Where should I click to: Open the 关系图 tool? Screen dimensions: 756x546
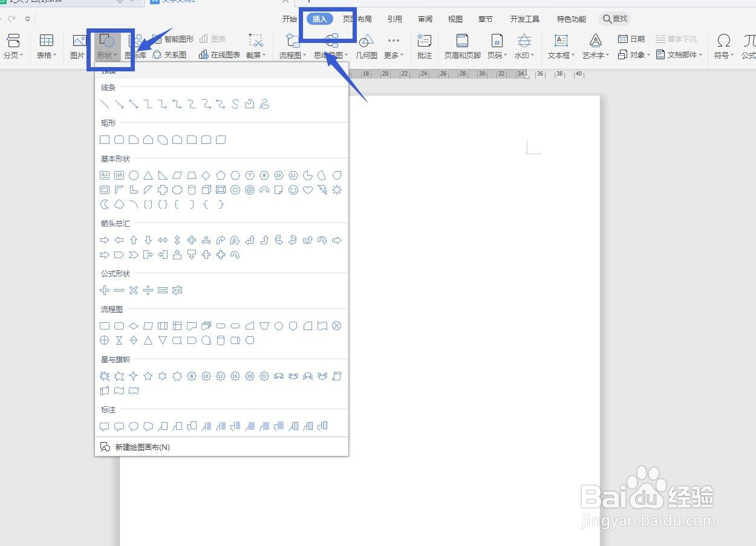[x=169, y=54]
